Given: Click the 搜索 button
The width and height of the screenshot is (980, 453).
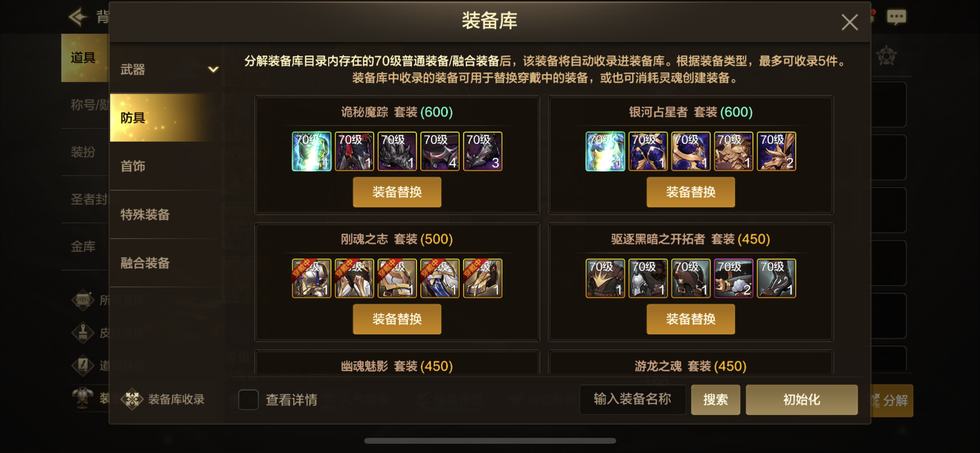Looking at the screenshot, I should (716, 400).
